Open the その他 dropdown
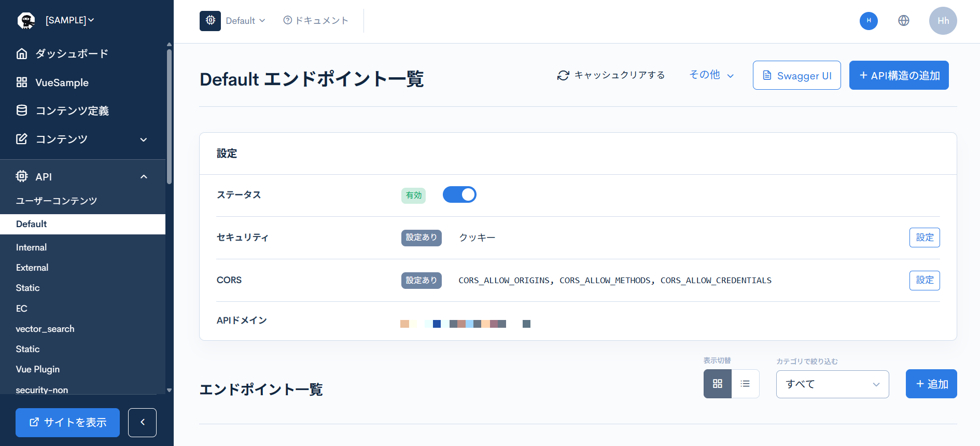This screenshot has width=980, height=446. pyautogui.click(x=711, y=75)
